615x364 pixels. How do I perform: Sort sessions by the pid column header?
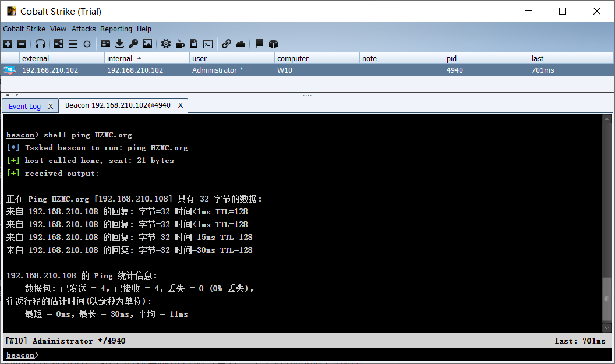point(452,58)
